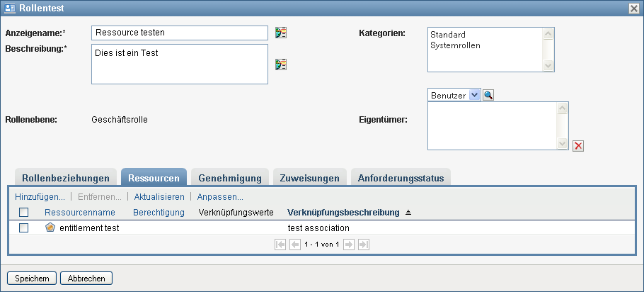Click into the Anzeigename text field
The width and height of the screenshot is (644, 292).
pyautogui.click(x=179, y=33)
